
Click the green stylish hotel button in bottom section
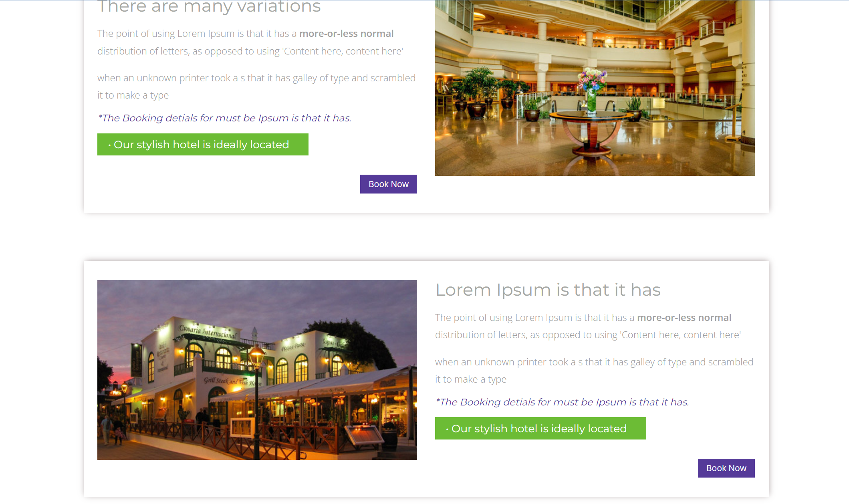[540, 428]
